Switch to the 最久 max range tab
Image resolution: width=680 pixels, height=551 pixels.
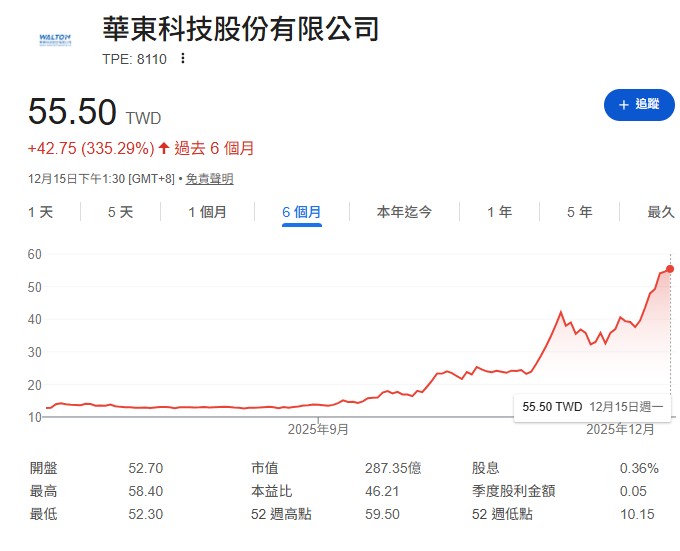[x=661, y=212]
